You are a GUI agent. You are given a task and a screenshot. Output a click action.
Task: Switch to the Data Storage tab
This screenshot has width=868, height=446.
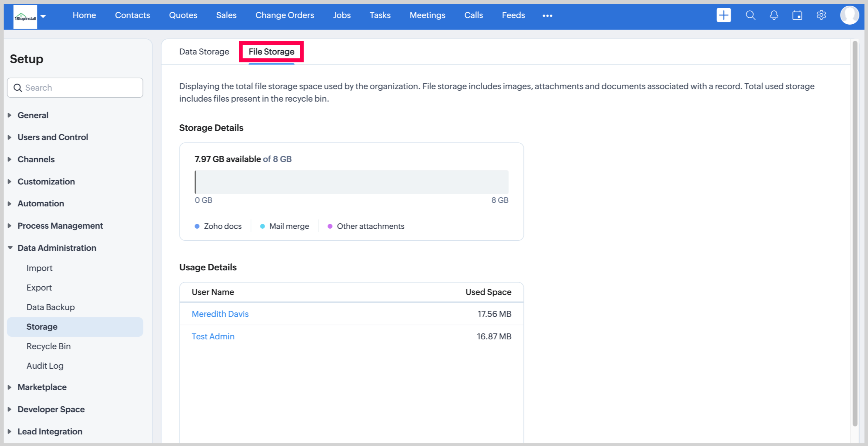(204, 52)
